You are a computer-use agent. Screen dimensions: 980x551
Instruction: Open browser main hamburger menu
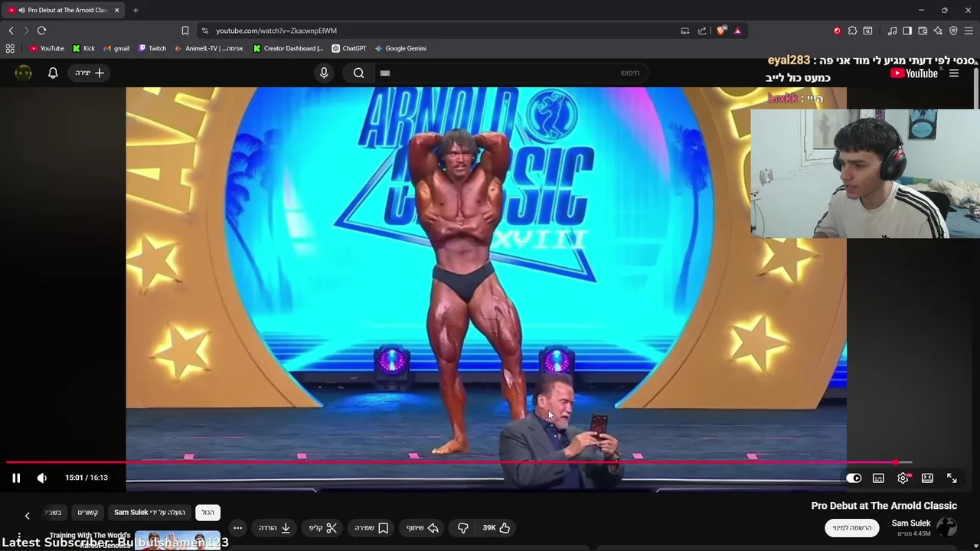969,31
